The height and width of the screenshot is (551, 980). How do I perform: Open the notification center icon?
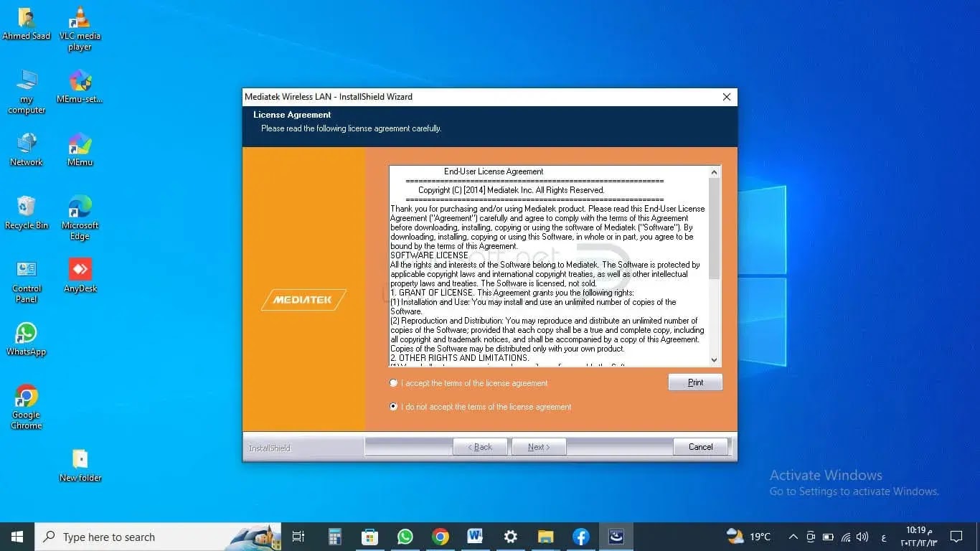click(956, 537)
